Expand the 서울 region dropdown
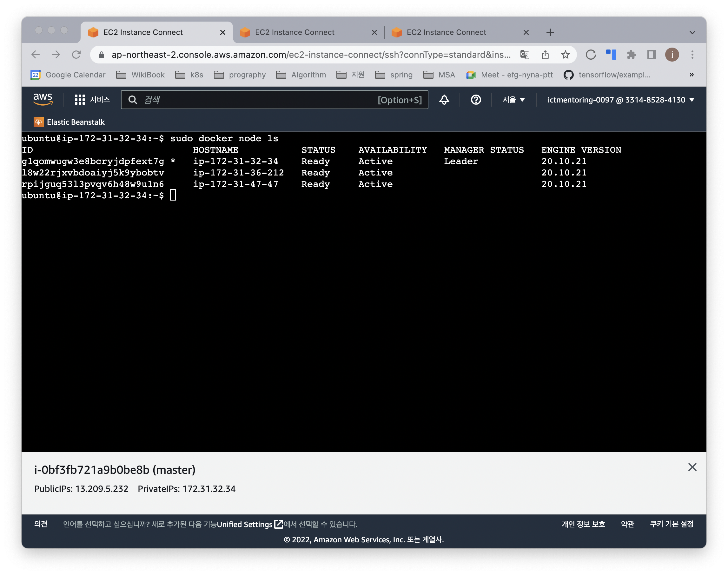This screenshot has height=575, width=728. [x=513, y=100]
